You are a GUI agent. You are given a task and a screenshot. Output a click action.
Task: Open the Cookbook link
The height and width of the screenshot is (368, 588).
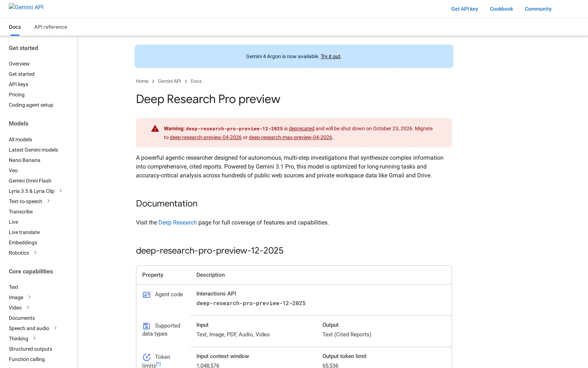(501, 9)
